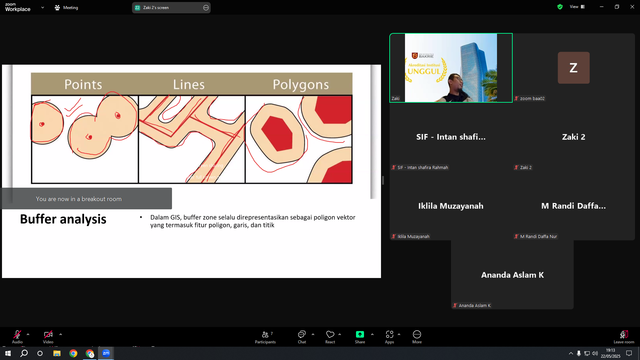Click the taskbar clock showing 19:13
This screenshot has height=360, width=640.
(611, 353)
